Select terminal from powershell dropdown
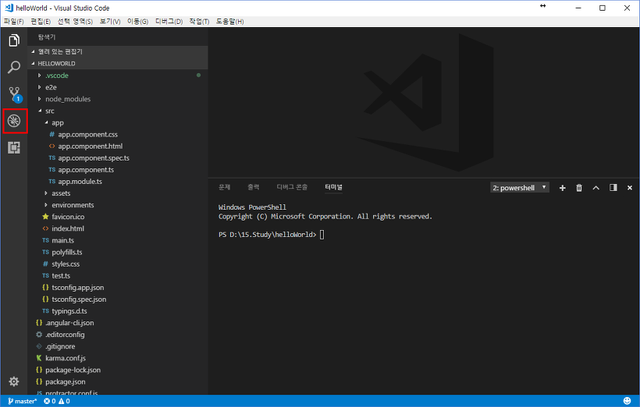The image size is (640, 407). pos(520,188)
